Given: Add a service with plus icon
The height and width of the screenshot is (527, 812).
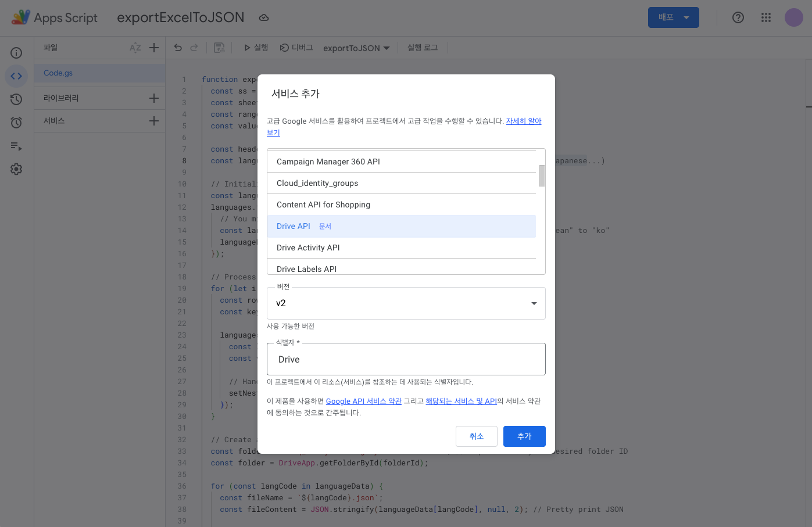Looking at the screenshot, I should tap(154, 121).
